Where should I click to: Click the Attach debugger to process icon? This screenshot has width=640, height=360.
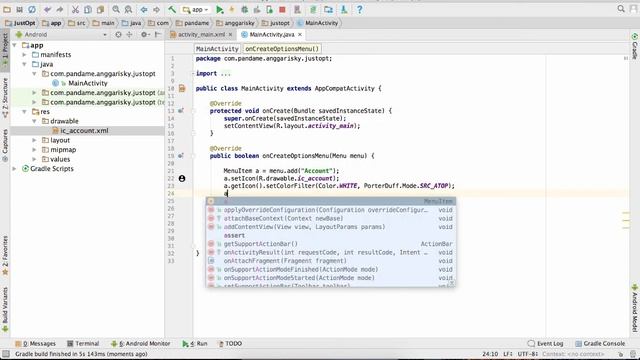click(269, 9)
